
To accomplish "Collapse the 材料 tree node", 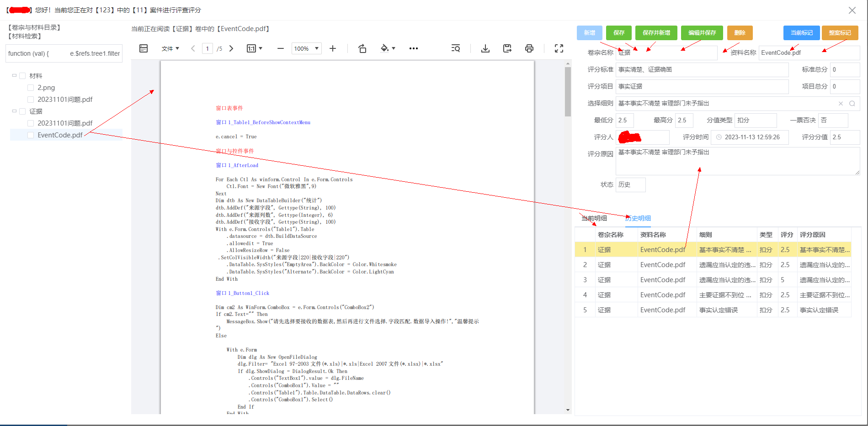I will pyautogui.click(x=14, y=75).
